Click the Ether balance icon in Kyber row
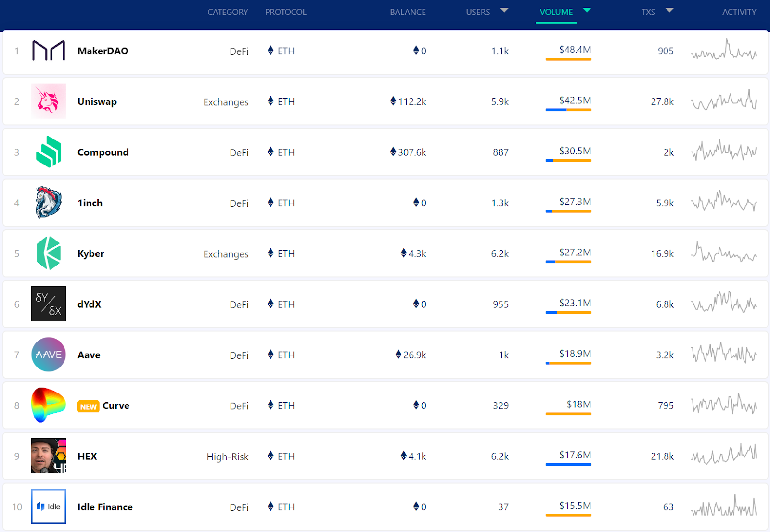The height and width of the screenshot is (532, 770). pyautogui.click(x=404, y=253)
